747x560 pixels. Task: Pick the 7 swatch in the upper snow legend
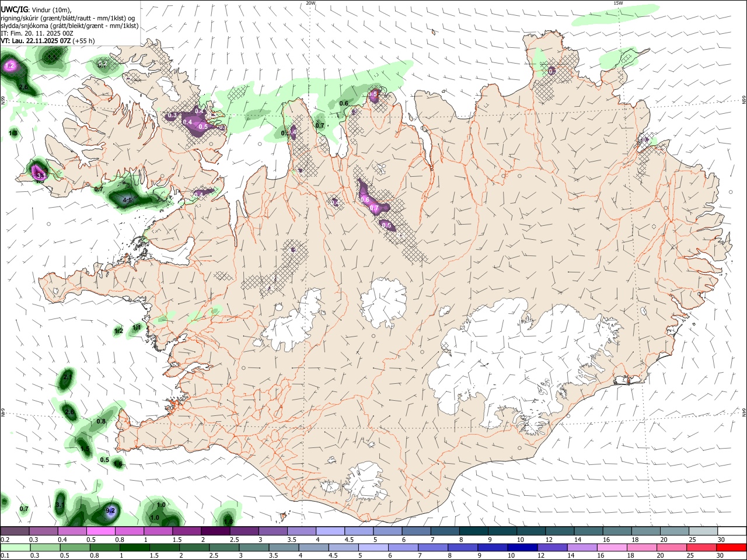pyautogui.click(x=445, y=531)
